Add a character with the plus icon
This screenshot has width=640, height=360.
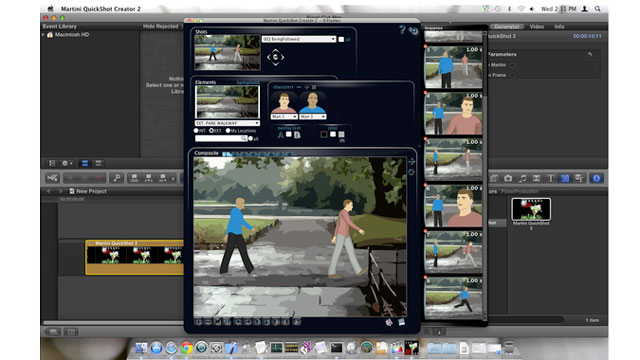pos(307,87)
